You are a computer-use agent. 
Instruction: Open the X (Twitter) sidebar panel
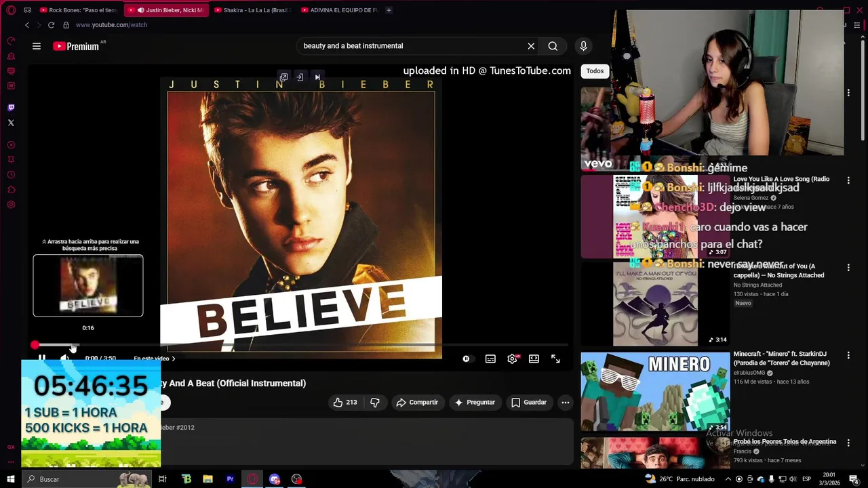coord(11,123)
